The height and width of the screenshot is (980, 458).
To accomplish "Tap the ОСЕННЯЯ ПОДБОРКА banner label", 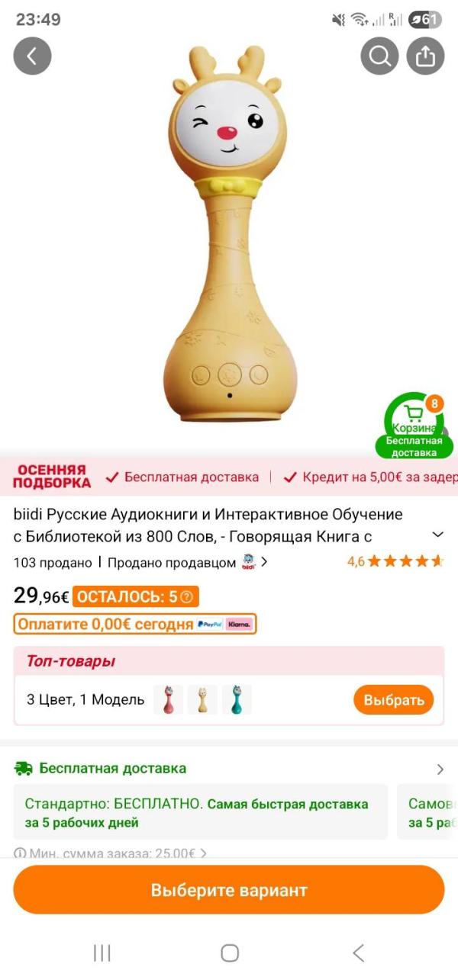I will [52, 477].
